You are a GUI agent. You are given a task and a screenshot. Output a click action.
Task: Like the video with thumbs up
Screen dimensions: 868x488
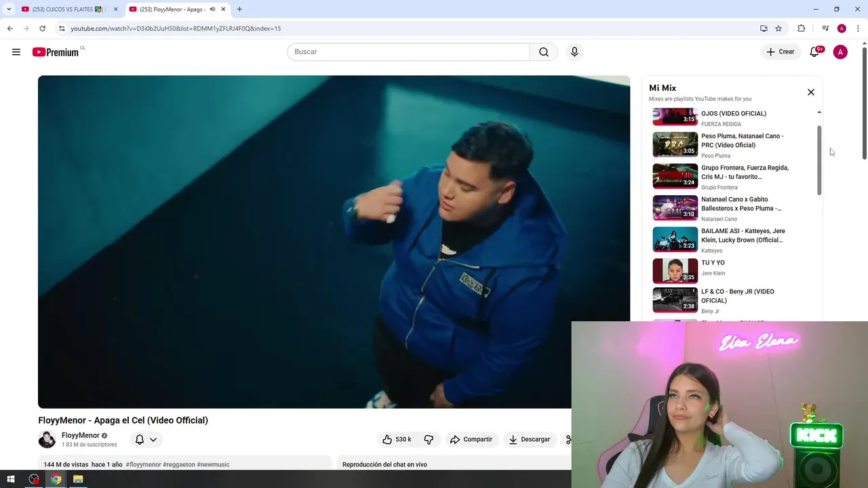click(397, 440)
